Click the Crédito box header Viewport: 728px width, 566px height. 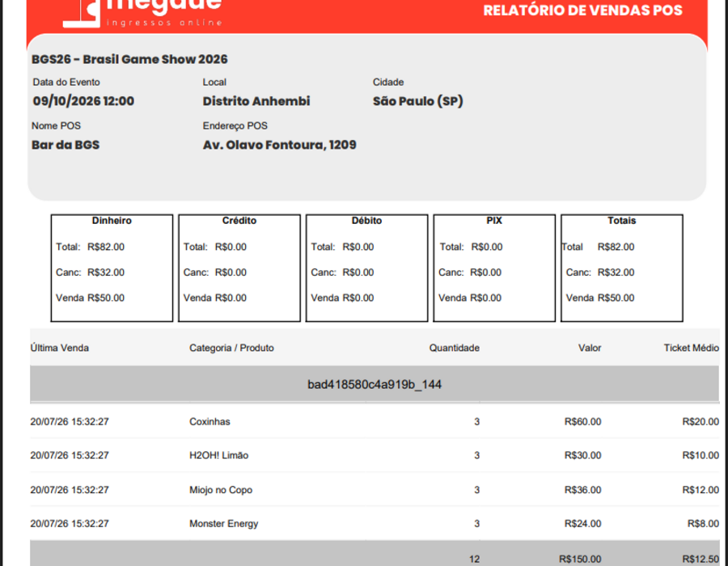point(239,221)
